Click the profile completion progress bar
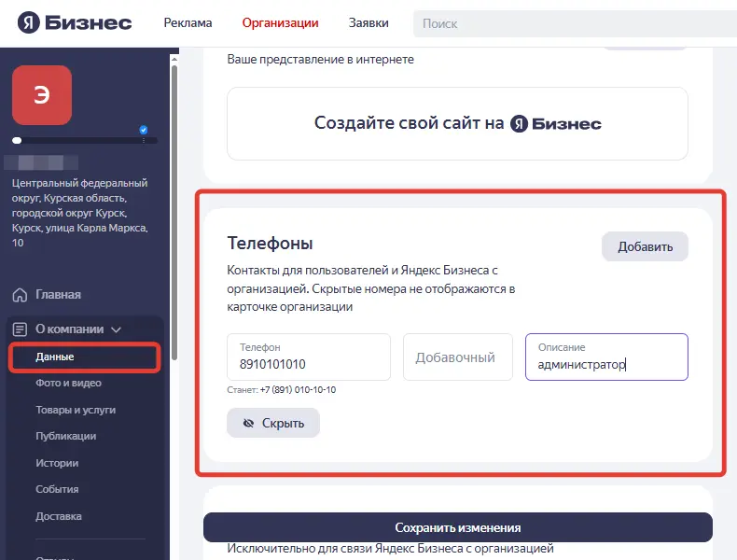The image size is (737, 560). pos(85,140)
